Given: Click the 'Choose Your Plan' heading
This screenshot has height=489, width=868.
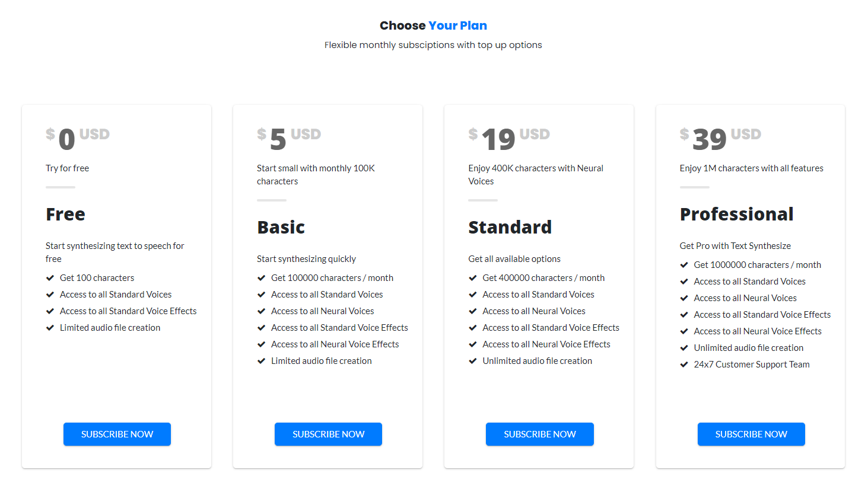Looking at the screenshot, I should pyautogui.click(x=433, y=25).
